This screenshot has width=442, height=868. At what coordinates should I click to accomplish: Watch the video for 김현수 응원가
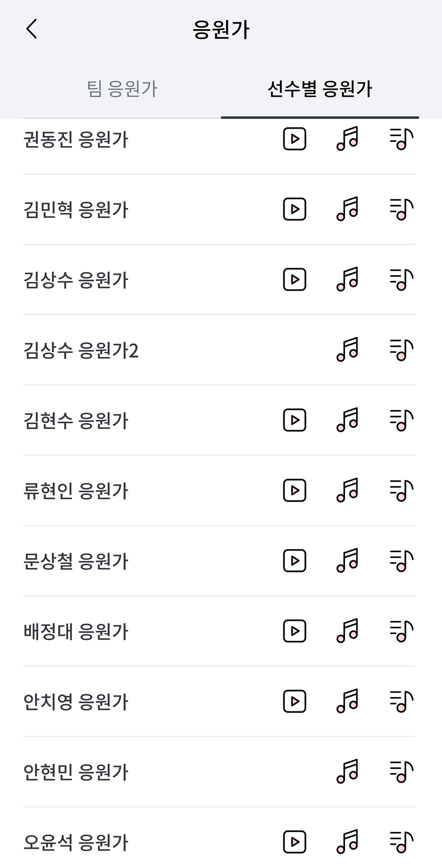[294, 420]
